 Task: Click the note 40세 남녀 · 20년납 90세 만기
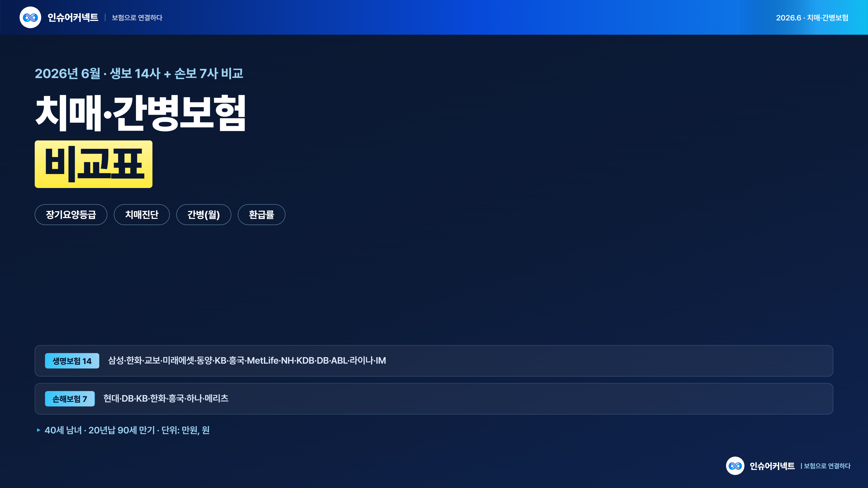pos(100,430)
